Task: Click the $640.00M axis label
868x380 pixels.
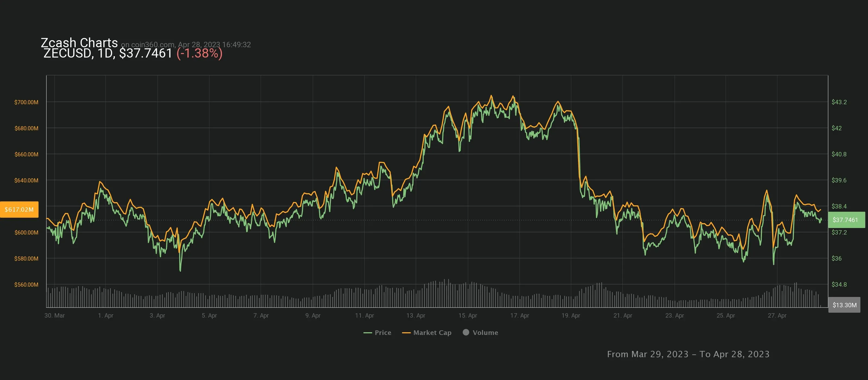Action: [26, 180]
